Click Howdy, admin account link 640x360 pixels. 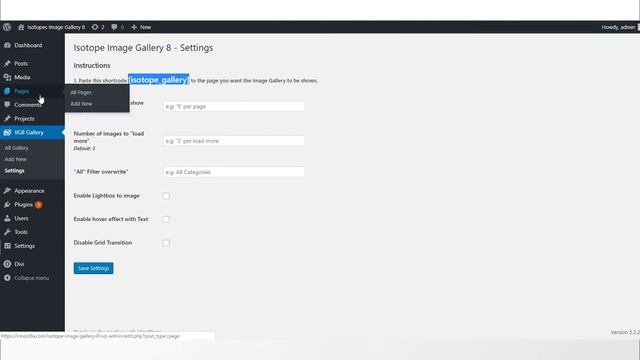618,27
